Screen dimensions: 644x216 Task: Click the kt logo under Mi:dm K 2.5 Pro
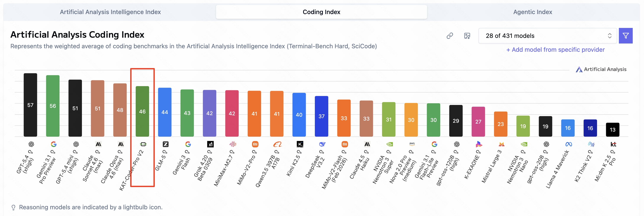613,144
